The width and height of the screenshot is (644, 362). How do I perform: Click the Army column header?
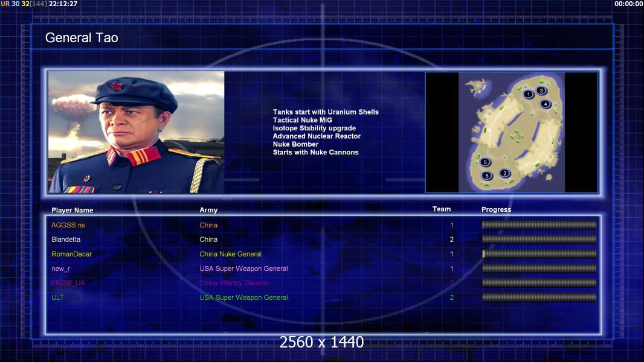pos(208,210)
